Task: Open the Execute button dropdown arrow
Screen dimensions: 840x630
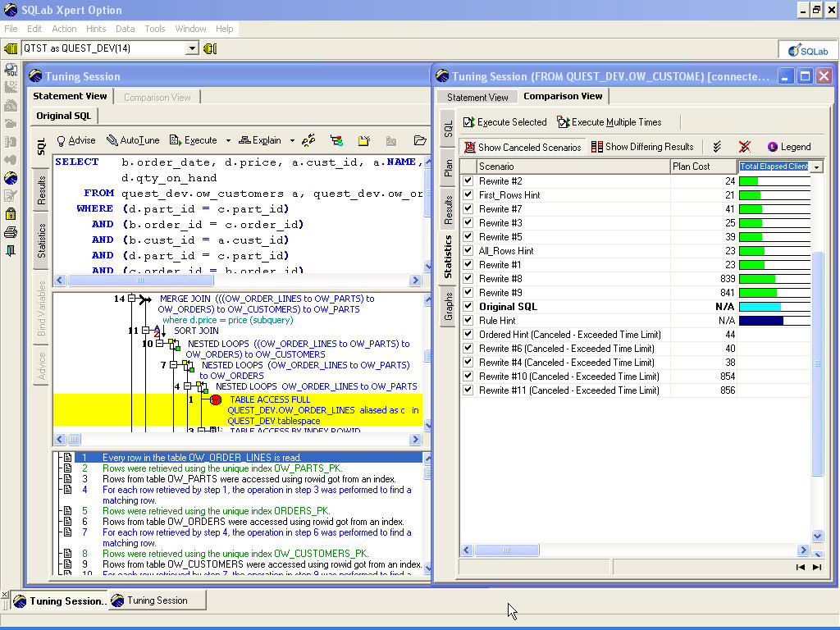Action: tap(228, 141)
